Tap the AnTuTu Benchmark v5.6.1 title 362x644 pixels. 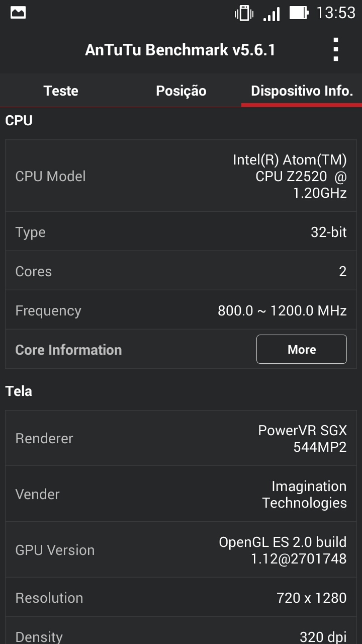[180, 50]
